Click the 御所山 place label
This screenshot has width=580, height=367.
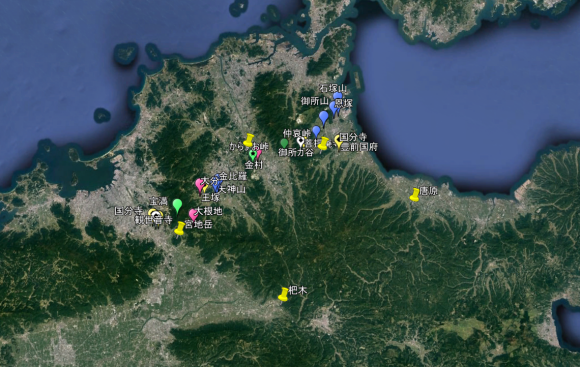tap(315, 101)
